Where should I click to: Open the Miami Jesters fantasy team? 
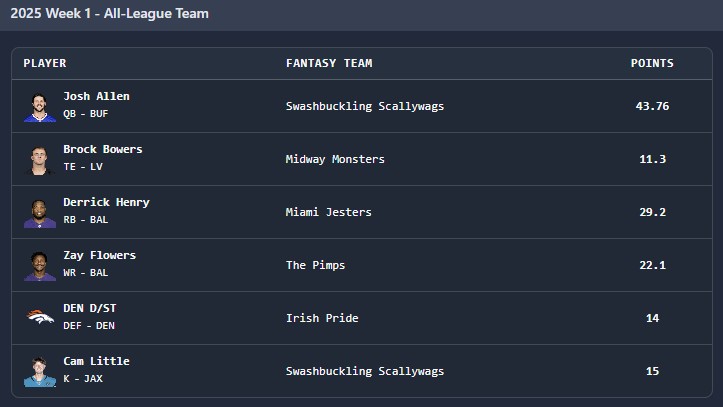(x=328, y=212)
